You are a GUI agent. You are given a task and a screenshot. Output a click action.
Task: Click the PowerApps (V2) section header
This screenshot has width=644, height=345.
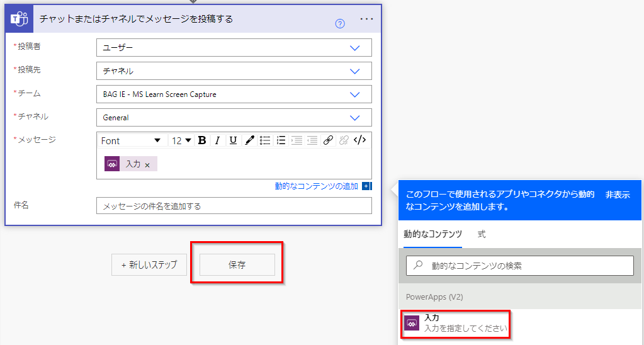point(519,297)
